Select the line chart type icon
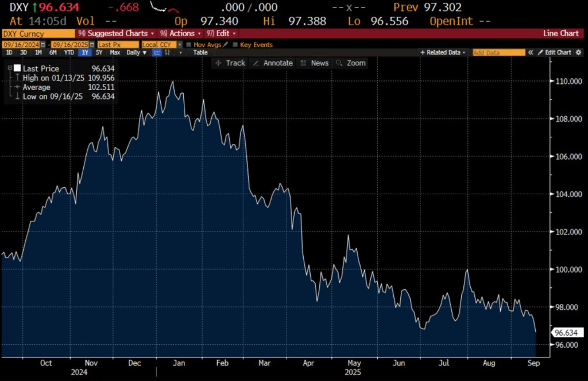The width and height of the screenshot is (588, 381). 156,52
